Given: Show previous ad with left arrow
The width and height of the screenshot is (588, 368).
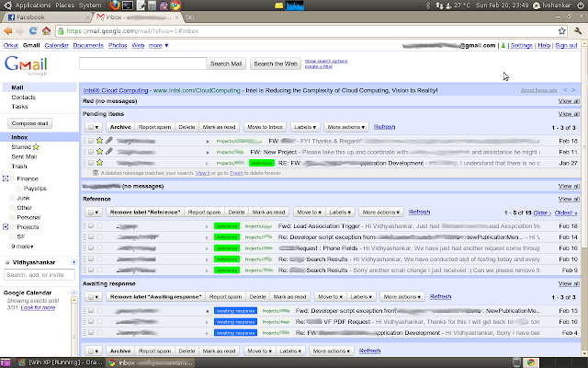Looking at the screenshot, I should [565, 90].
